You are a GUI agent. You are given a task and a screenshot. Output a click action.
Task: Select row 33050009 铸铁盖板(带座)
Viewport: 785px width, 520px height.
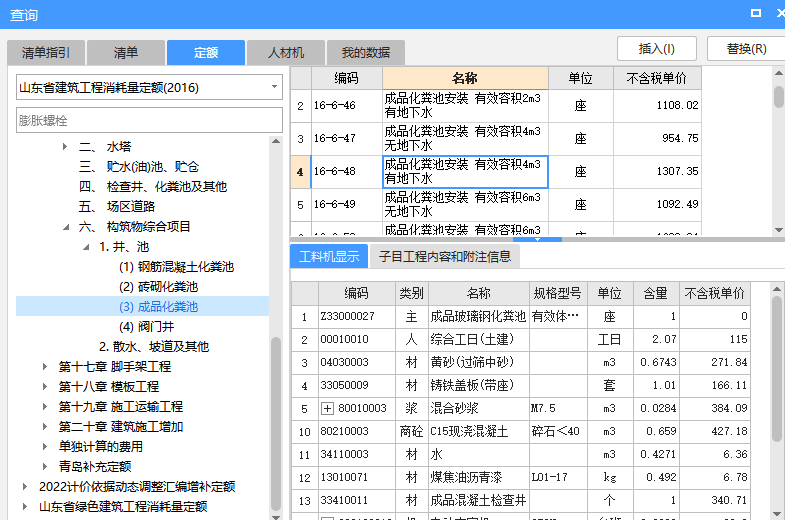pyautogui.click(x=521, y=385)
